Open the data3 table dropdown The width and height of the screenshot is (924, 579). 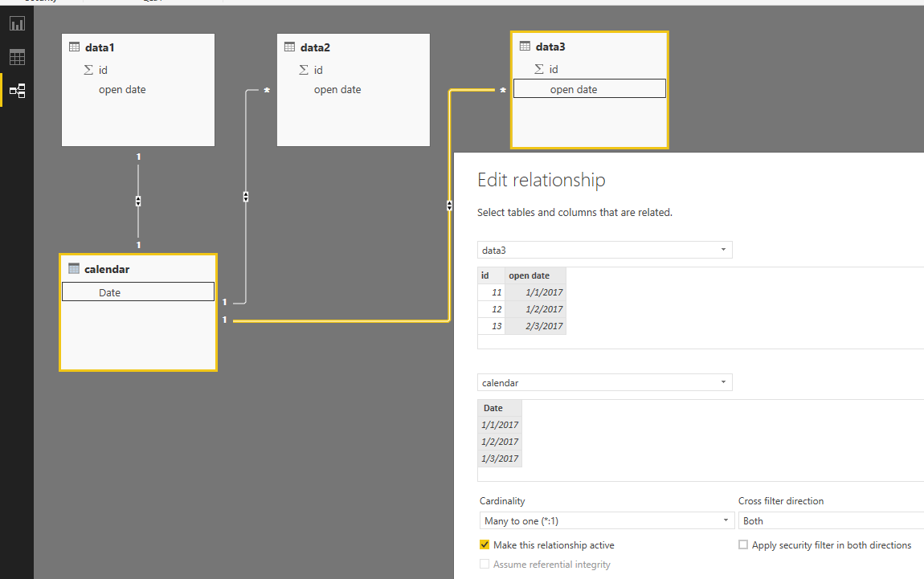[604, 250]
